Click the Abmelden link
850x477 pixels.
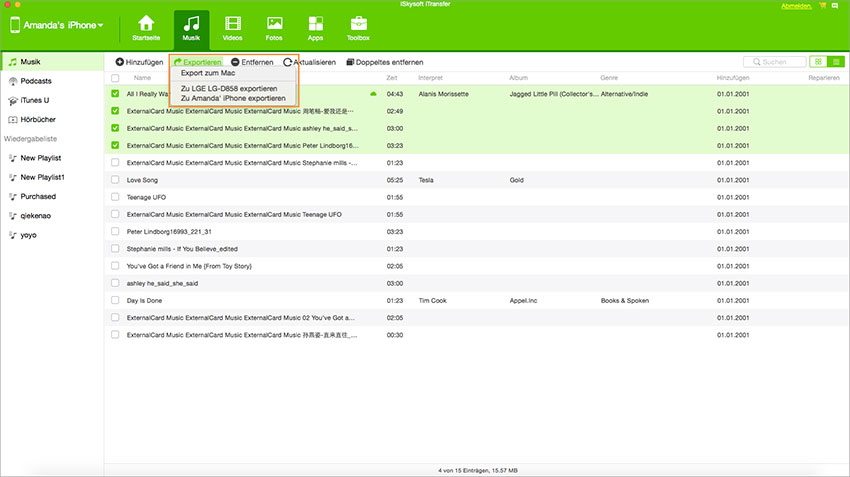click(x=796, y=6)
